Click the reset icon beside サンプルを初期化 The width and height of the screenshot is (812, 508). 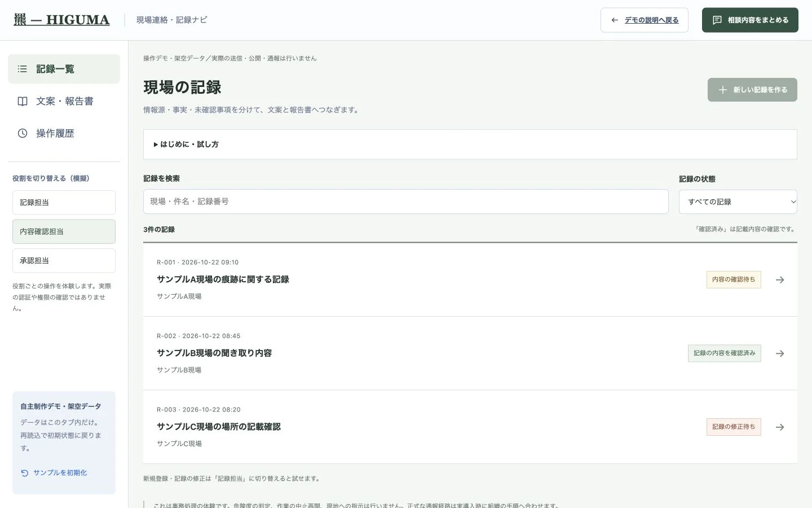point(25,473)
